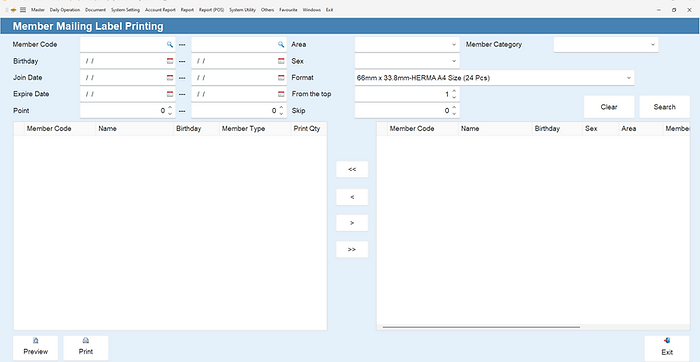Click the Member Type column header
The image size is (700, 362).
[x=255, y=129]
